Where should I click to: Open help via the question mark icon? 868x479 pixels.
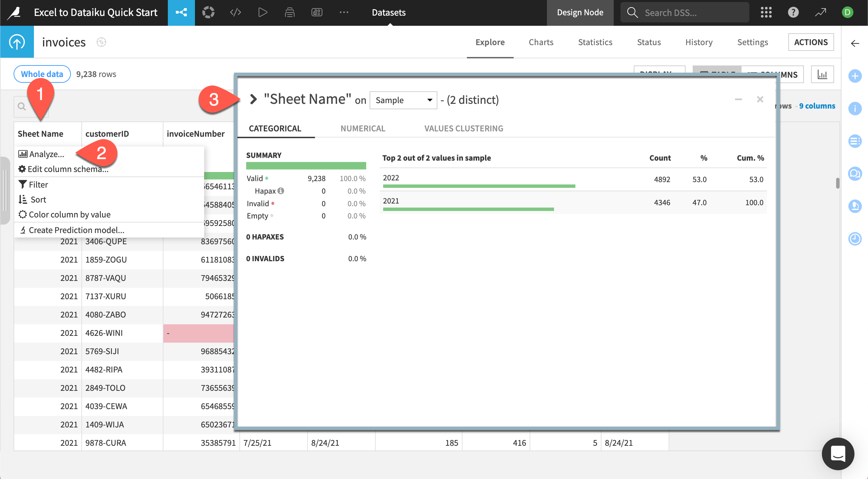[x=793, y=13]
